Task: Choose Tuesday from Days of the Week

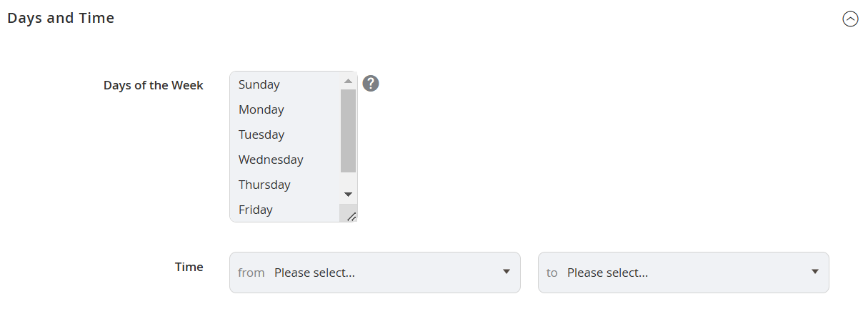Action: [285, 134]
